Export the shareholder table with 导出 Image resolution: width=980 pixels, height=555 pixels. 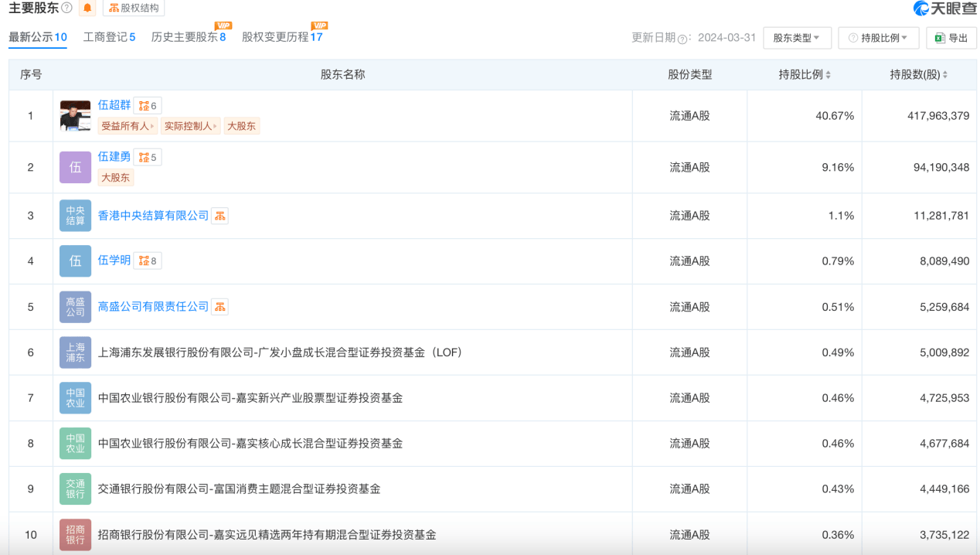point(951,38)
